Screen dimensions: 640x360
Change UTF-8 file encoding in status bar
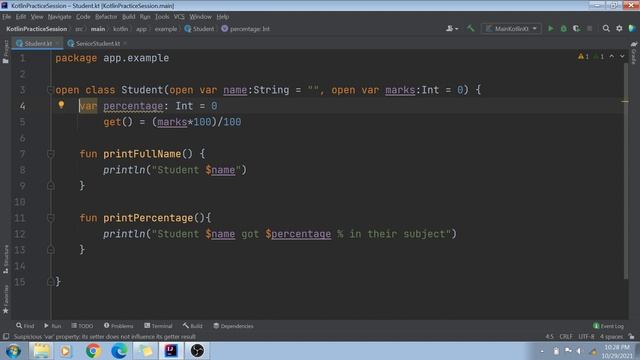tap(586, 337)
